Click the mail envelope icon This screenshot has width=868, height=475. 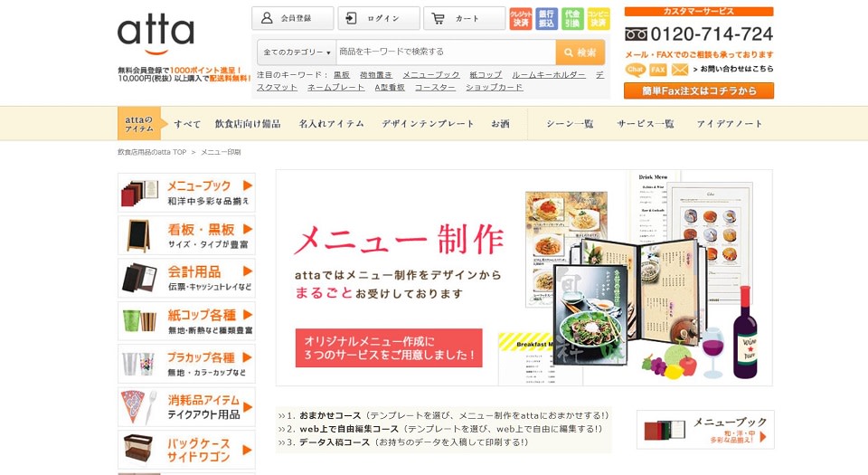680,69
